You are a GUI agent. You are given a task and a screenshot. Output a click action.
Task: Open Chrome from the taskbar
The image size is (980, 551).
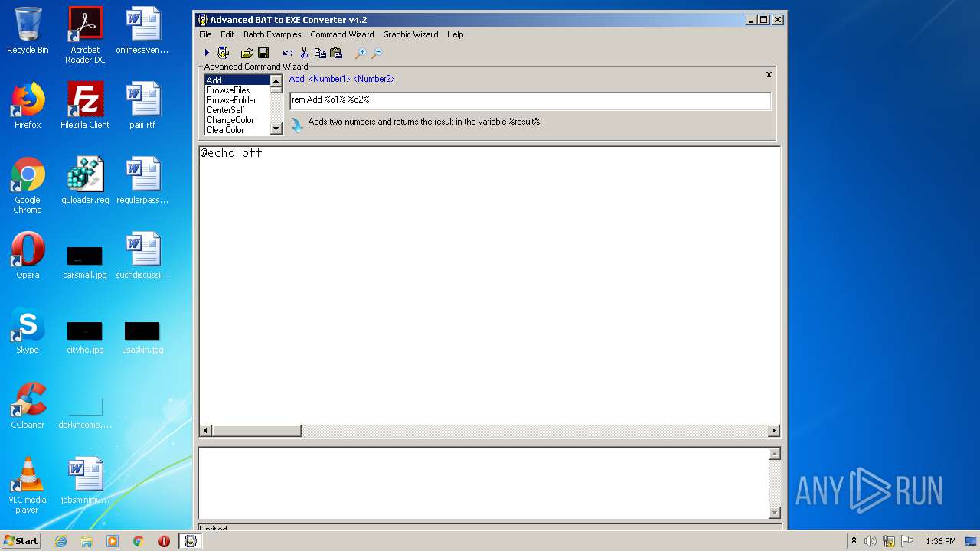tap(138, 541)
